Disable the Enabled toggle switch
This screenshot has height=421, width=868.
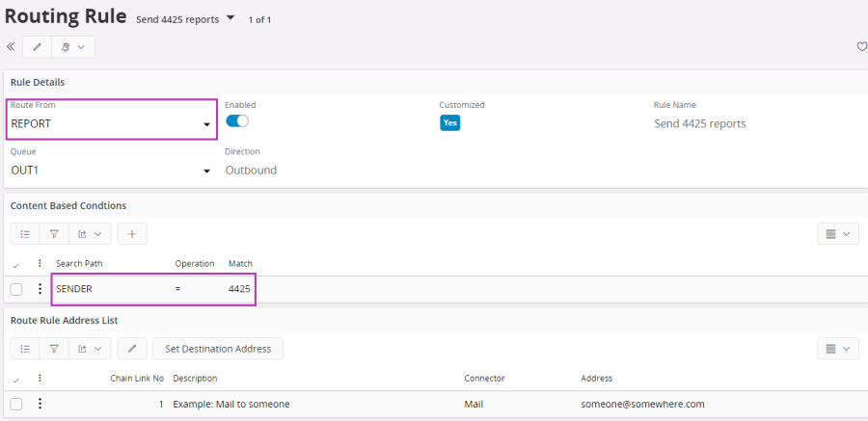pyautogui.click(x=237, y=121)
